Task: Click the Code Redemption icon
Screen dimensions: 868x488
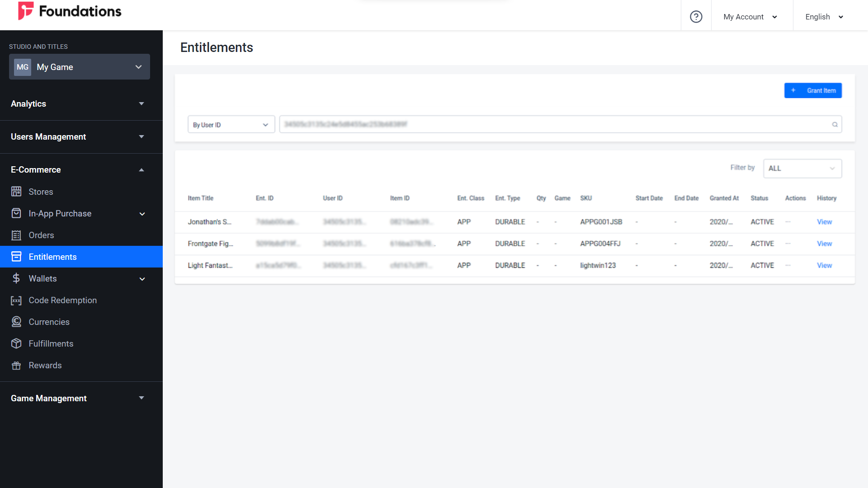Action: [16, 300]
